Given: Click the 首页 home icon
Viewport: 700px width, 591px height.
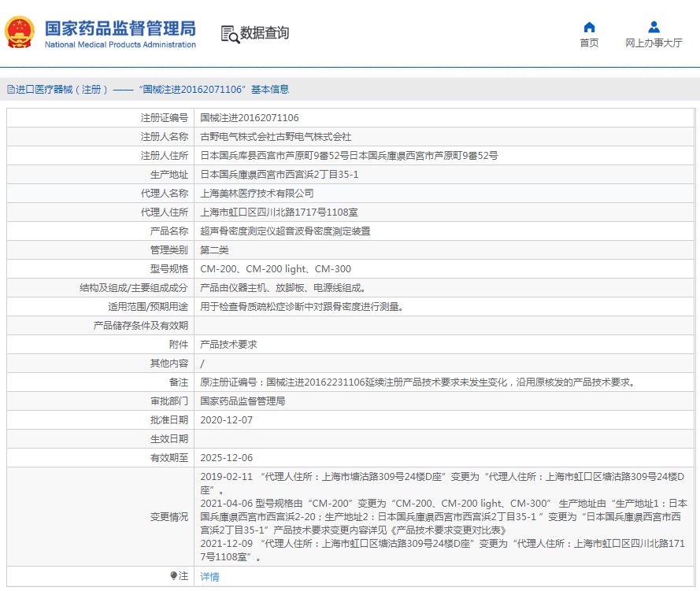Looking at the screenshot, I should [x=589, y=28].
